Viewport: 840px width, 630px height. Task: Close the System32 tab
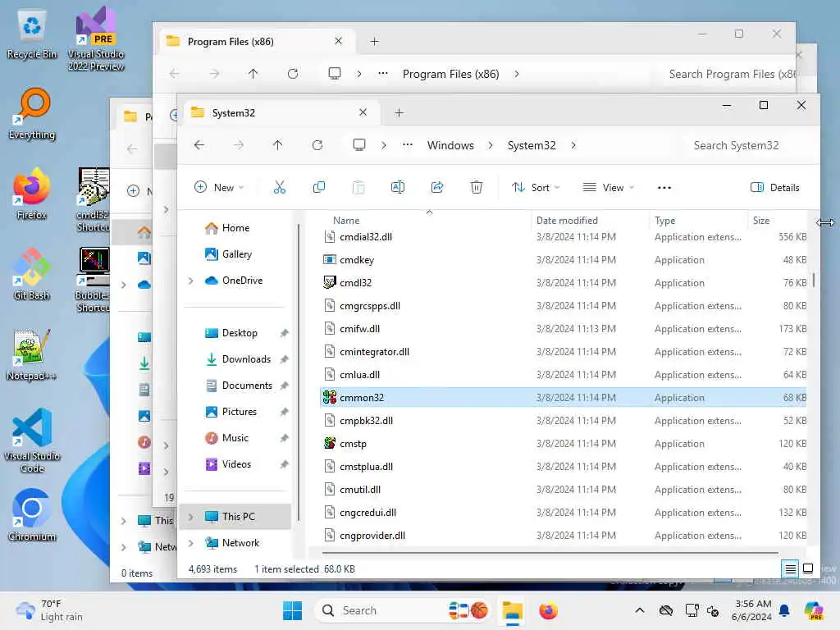tap(363, 112)
